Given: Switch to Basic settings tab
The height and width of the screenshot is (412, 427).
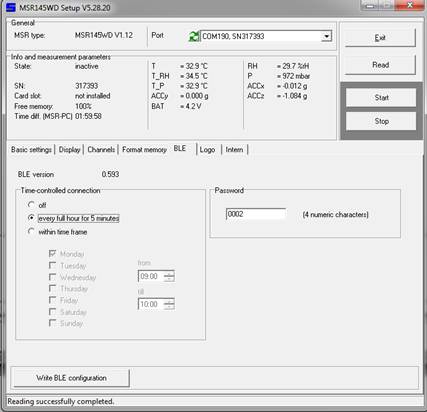Looking at the screenshot, I should (x=31, y=150).
